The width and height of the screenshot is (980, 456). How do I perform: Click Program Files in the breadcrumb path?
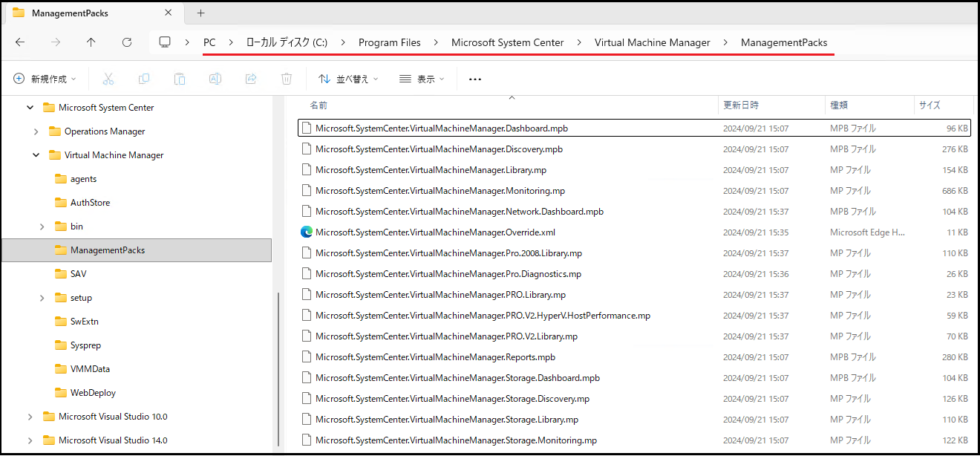pyautogui.click(x=390, y=42)
